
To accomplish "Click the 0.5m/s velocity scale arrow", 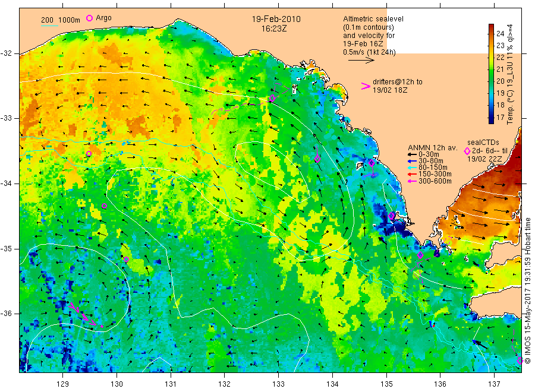I will pos(361,61).
